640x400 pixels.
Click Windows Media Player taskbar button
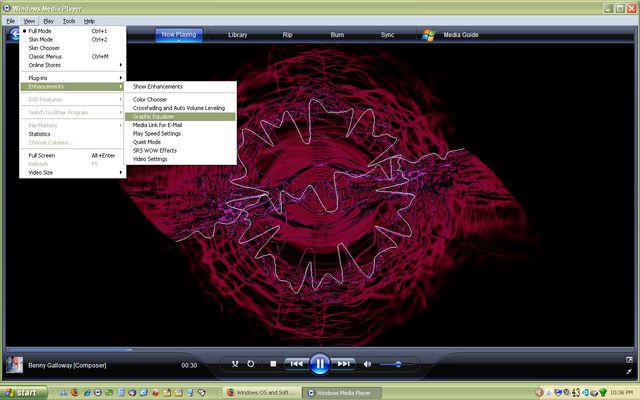click(342, 393)
